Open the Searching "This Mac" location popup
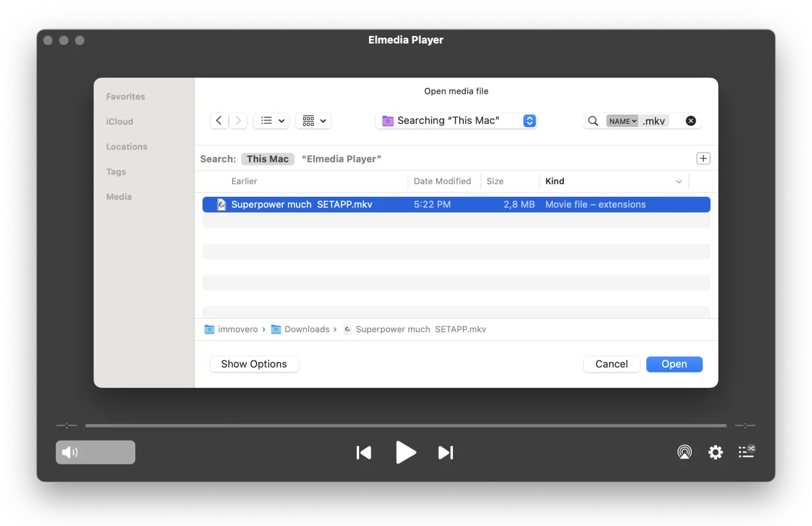 tap(456, 121)
